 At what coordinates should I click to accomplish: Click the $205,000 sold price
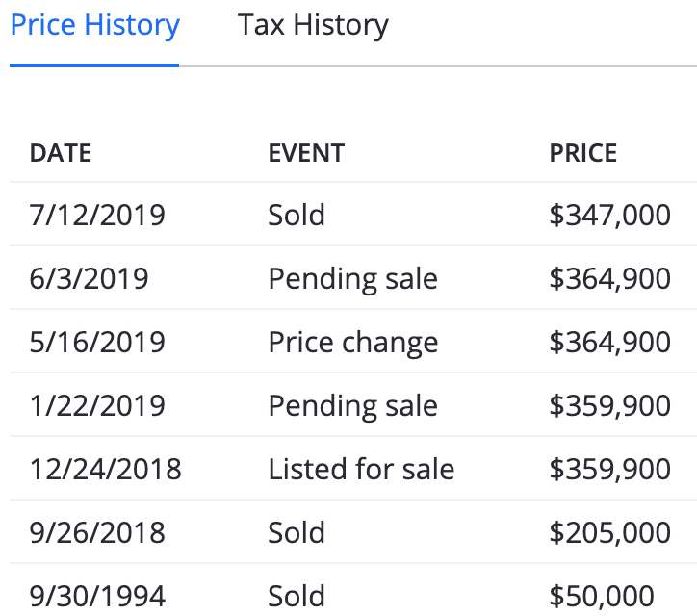click(610, 533)
